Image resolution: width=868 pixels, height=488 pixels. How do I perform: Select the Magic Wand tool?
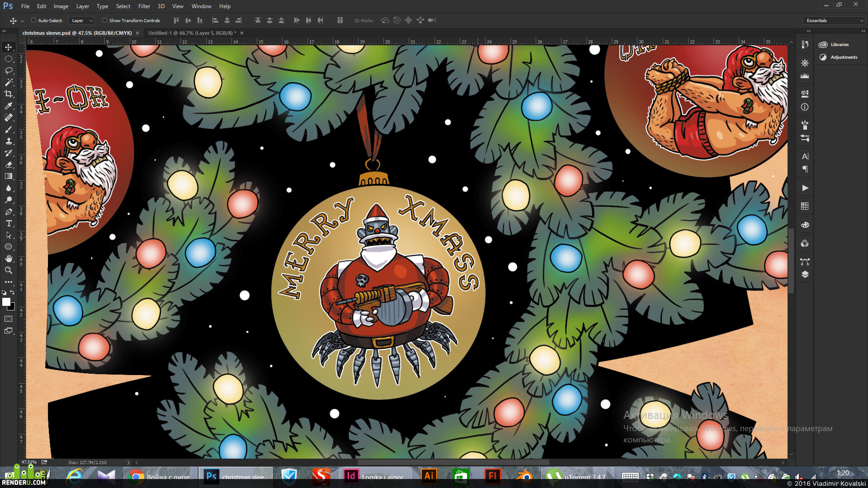(x=9, y=82)
